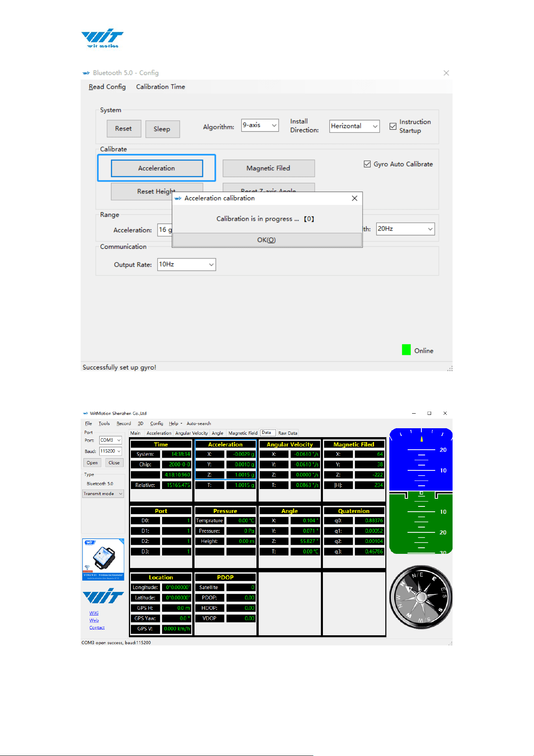This screenshot has height=756, width=534.
Task: Click the Bluetooth 5.0 Config window icon
Action: click(86, 73)
